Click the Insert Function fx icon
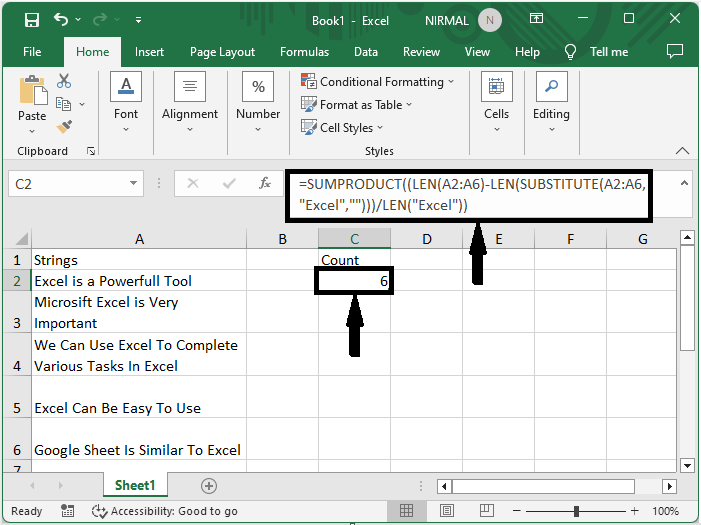 pyautogui.click(x=265, y=183)
